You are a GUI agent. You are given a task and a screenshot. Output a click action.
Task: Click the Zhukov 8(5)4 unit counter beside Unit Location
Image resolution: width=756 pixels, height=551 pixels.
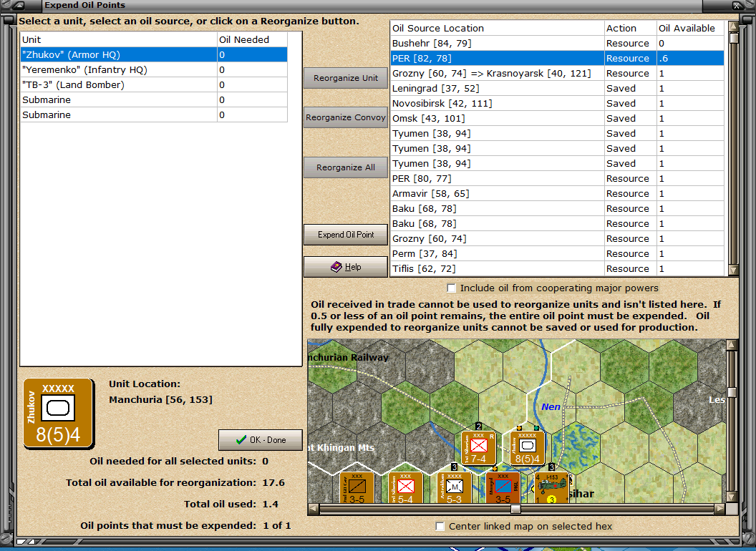(58, 414)
